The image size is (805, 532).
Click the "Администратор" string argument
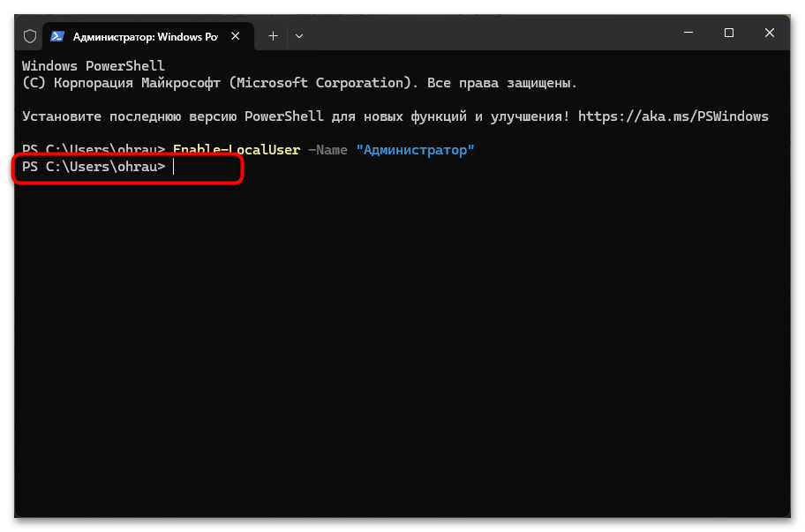coord(416,150)
